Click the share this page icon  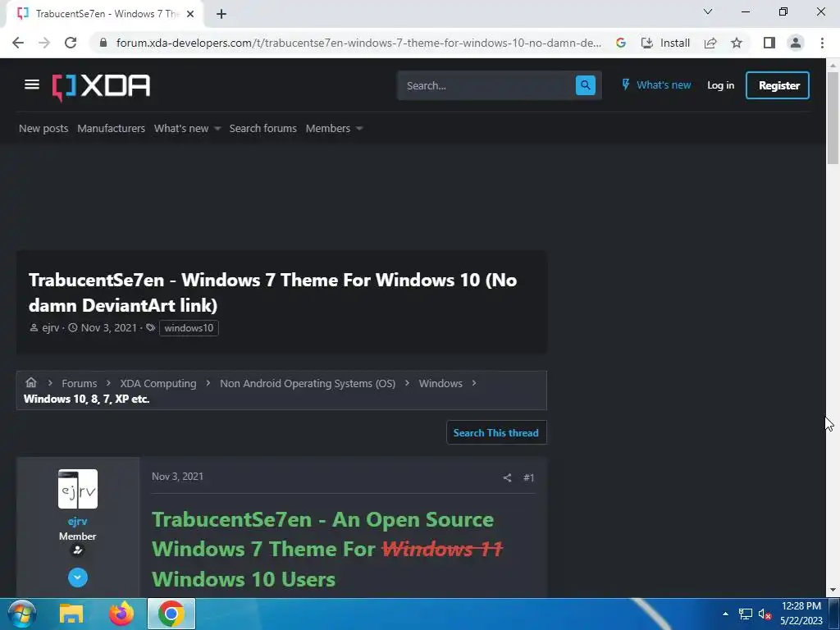click(710, 43)
